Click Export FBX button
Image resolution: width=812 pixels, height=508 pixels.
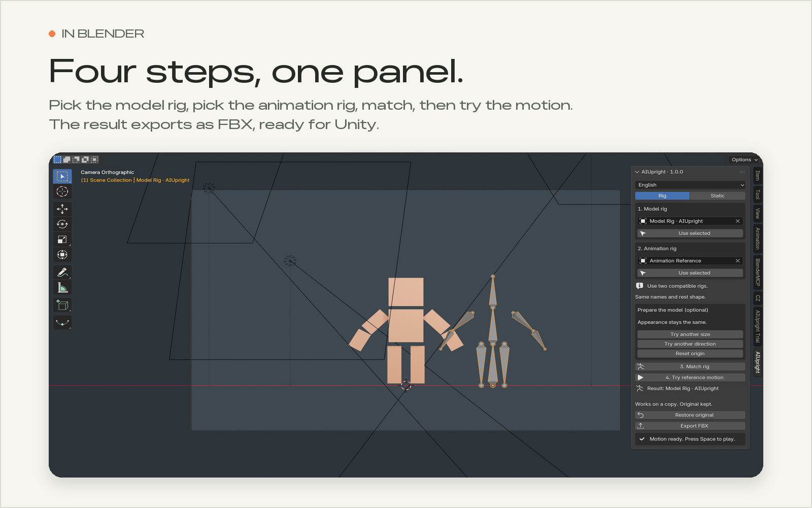tap(690, 426)
